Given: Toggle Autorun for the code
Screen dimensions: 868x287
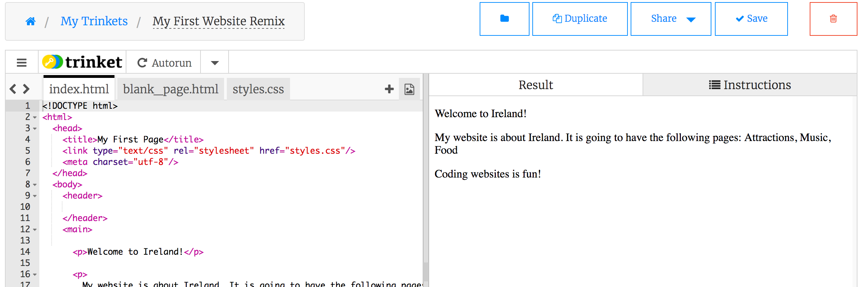Looking at the screenshot, I should pos(164,63).
